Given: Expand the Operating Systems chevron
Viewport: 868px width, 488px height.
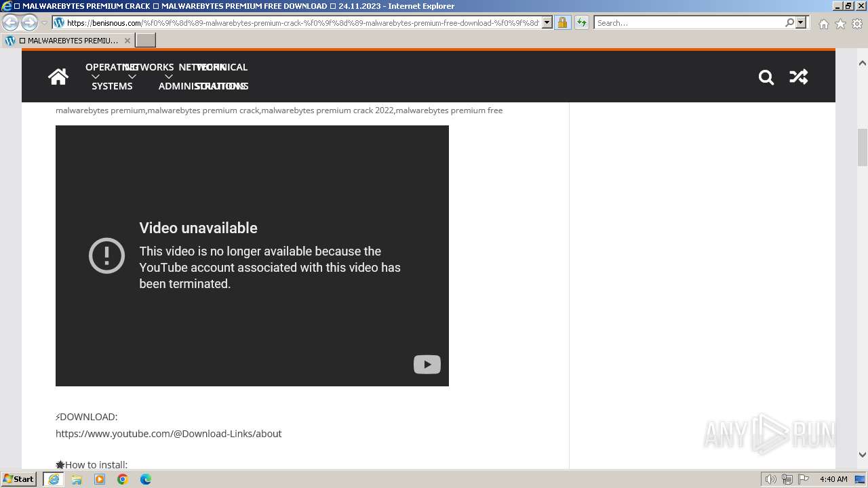Looking at the screenshot, I should tap(96, 77).
